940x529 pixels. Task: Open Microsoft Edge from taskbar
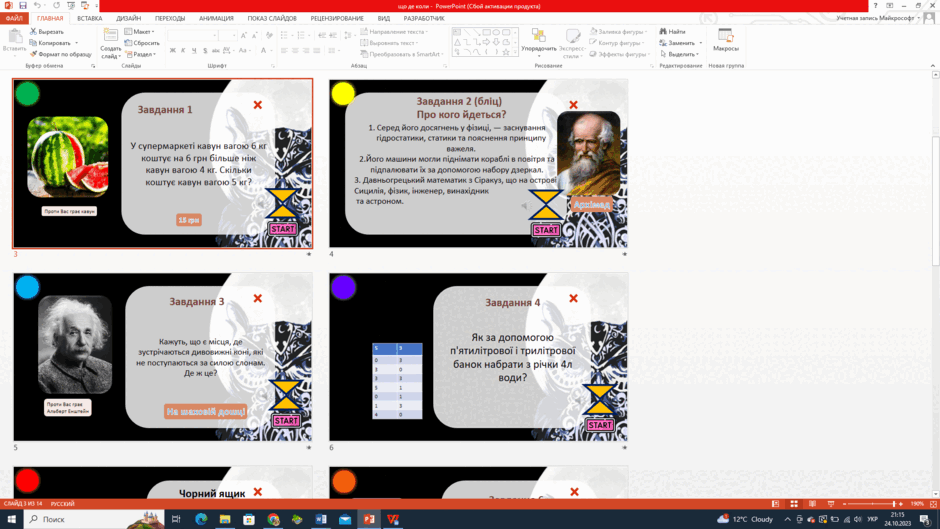point(201,519)
